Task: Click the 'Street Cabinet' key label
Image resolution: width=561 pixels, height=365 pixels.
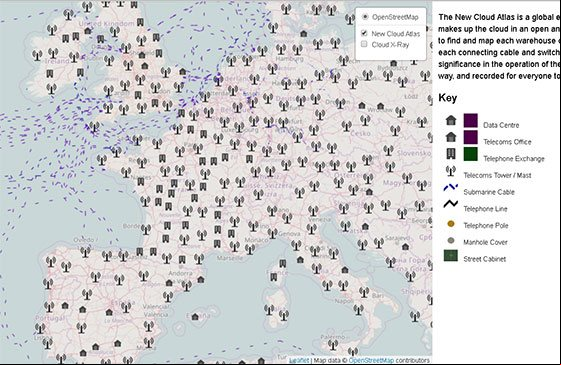Action: coord(484,259)
